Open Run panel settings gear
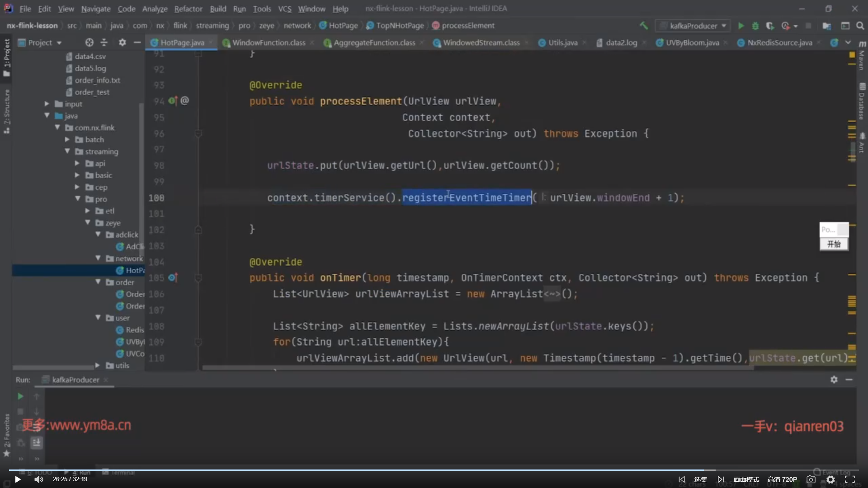The width and height of the screenshot is (868, 488). [x=834, y=380]
